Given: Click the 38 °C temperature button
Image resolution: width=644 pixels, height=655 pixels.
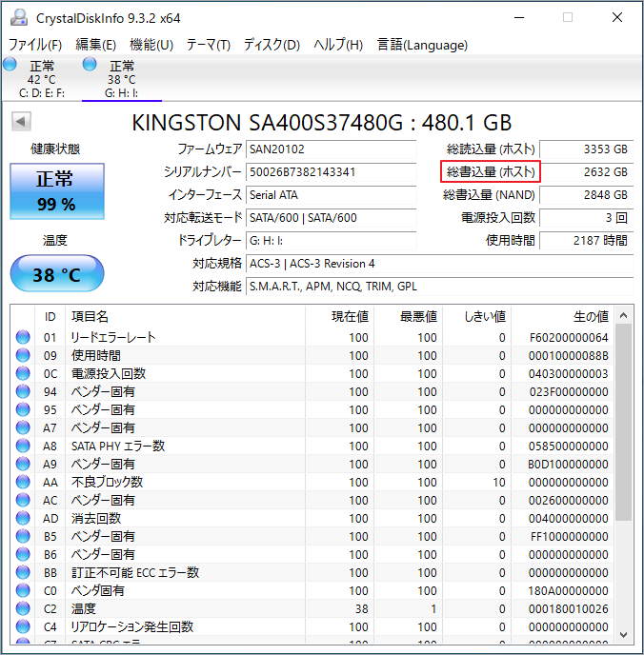Looking at the screenshot, I should tap(57, 274).
